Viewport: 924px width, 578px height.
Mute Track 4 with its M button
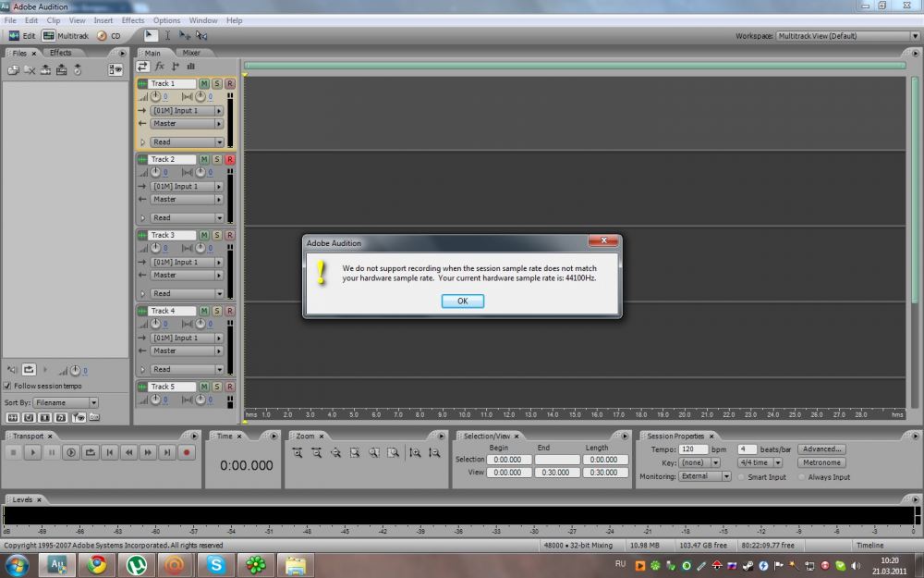pos(204,311)
